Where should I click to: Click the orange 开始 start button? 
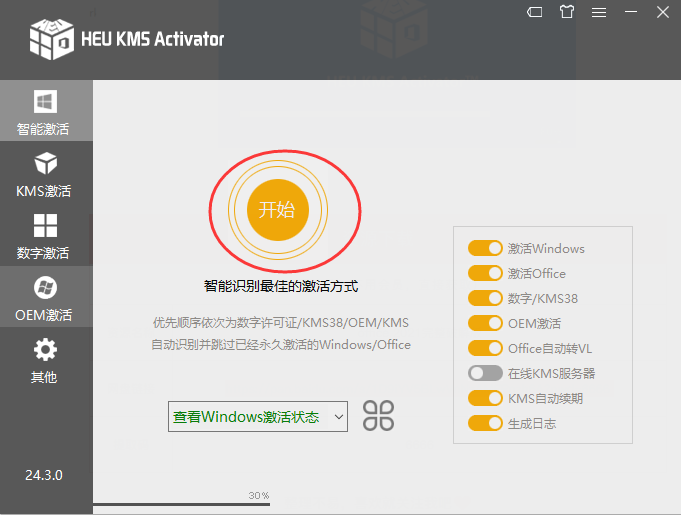coord(278,210)
